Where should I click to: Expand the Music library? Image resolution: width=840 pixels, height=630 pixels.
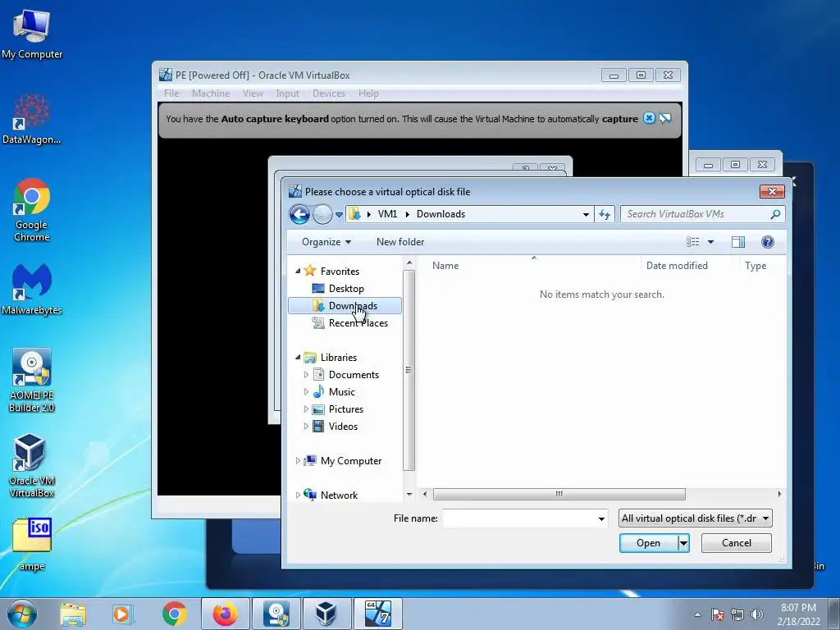point(306,391)
